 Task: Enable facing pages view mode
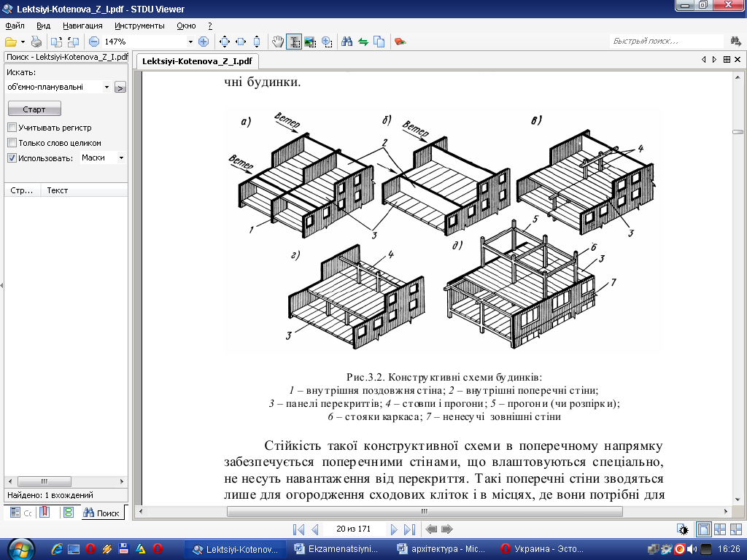720,529
